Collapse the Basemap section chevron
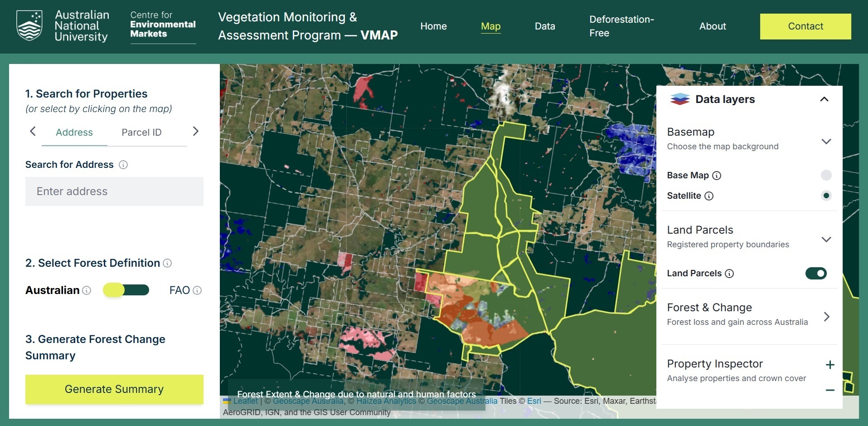The width and height of the screenshot is (868, 426). point(826,141)
